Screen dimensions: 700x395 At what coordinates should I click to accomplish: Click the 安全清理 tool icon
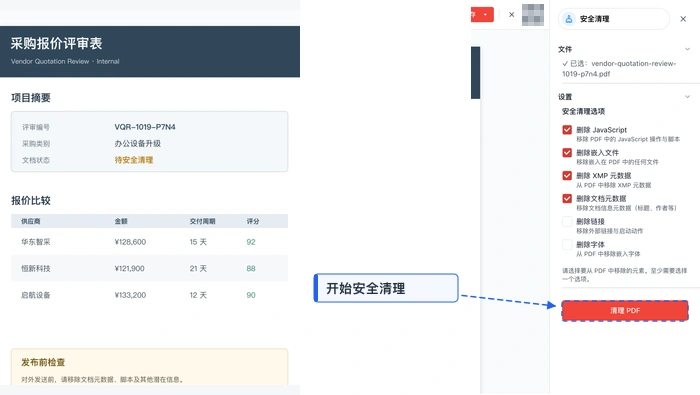[x=569, y=19]
